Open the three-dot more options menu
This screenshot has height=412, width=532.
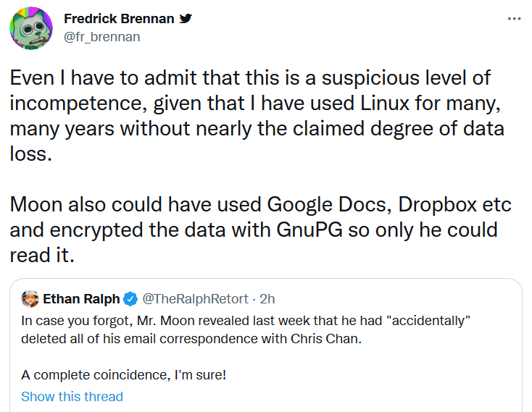pyautogui.click(x=514, y=19)
